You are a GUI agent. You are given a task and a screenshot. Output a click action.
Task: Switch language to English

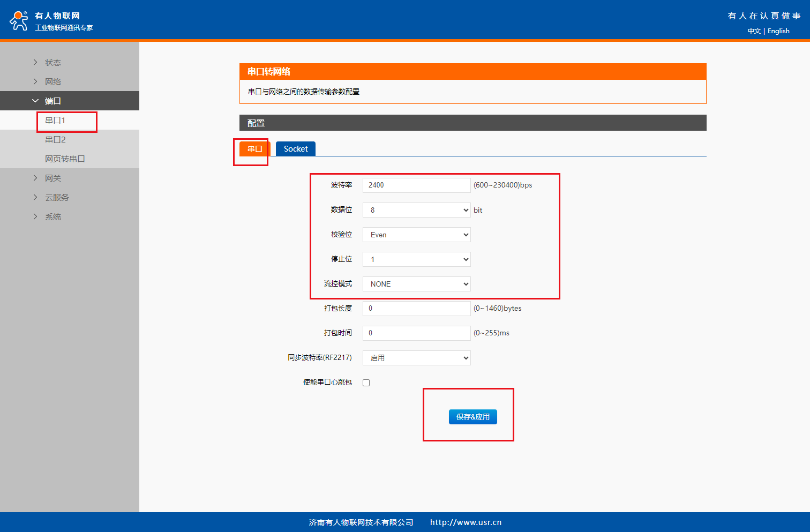[x=778, y=31]
